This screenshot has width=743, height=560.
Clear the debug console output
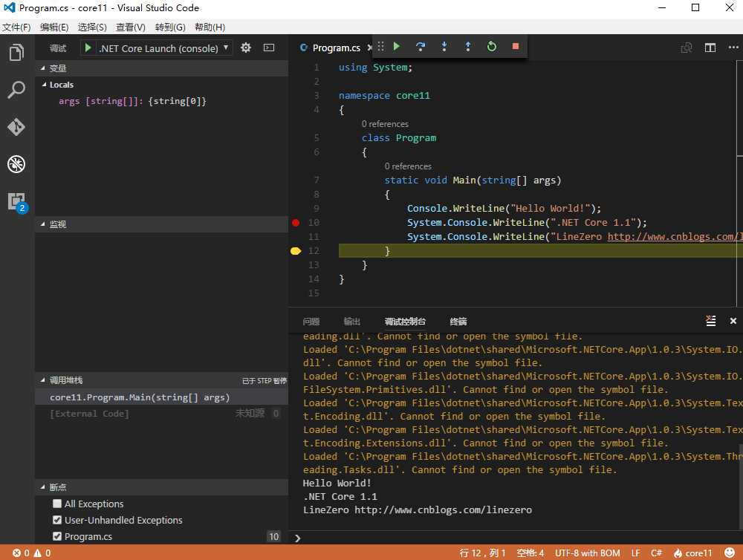[x=711, y=321]
